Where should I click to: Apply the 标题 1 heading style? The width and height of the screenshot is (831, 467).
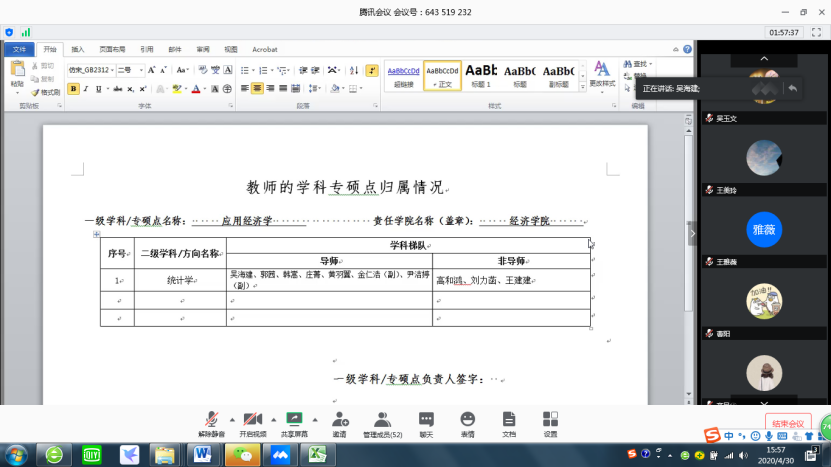point(481,73)
